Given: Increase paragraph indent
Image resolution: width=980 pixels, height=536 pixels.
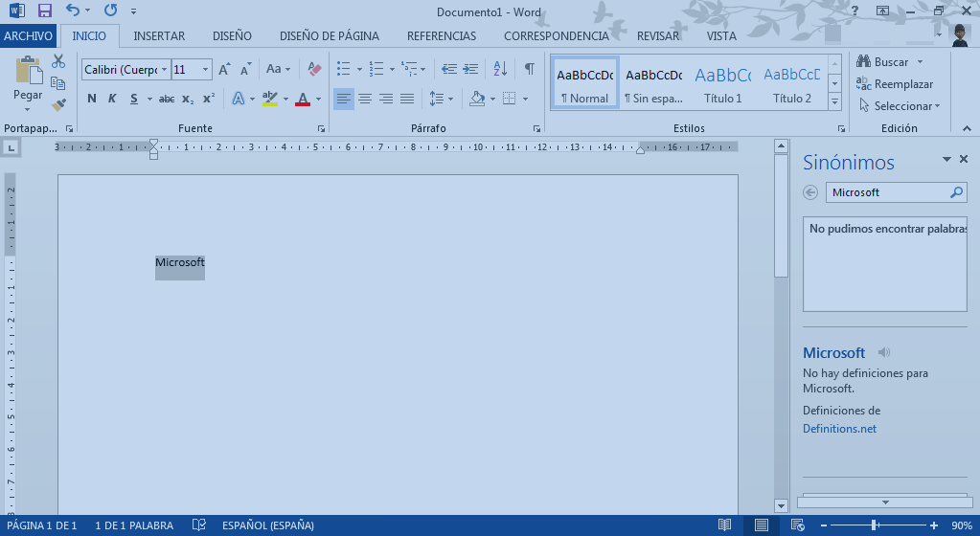Looking at the screenshot, I should [470, 69].
